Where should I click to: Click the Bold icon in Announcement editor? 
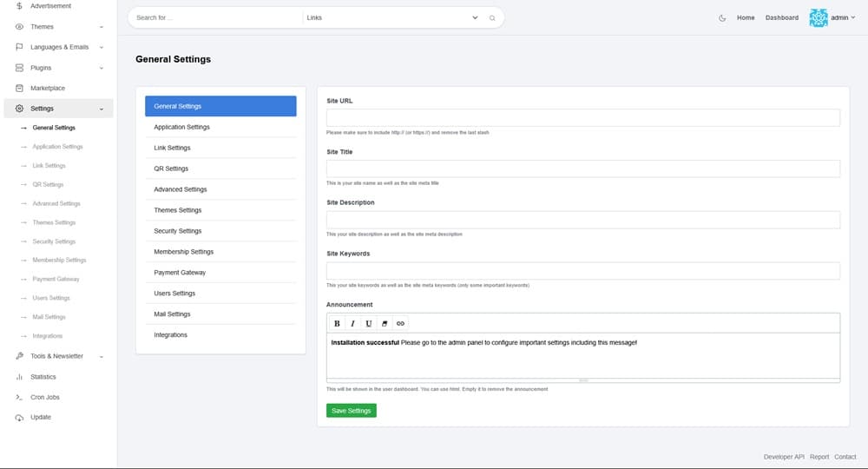pos(338,323)
